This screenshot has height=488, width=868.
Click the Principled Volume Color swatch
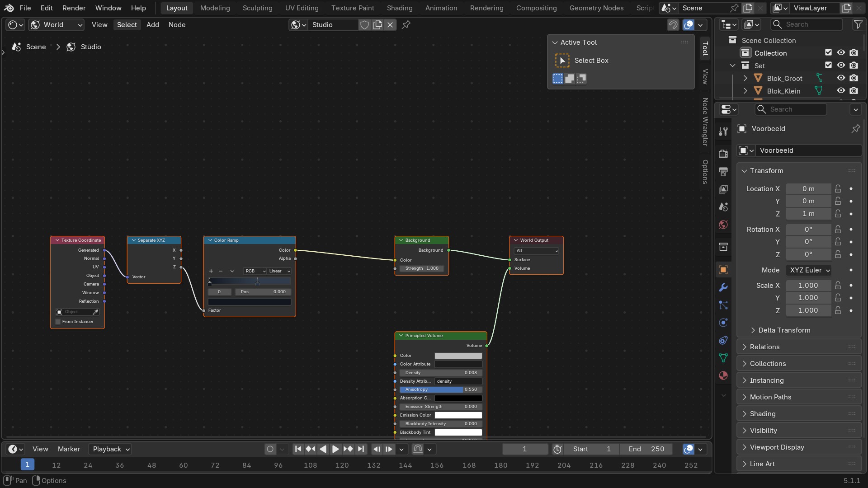click(458, 356)
